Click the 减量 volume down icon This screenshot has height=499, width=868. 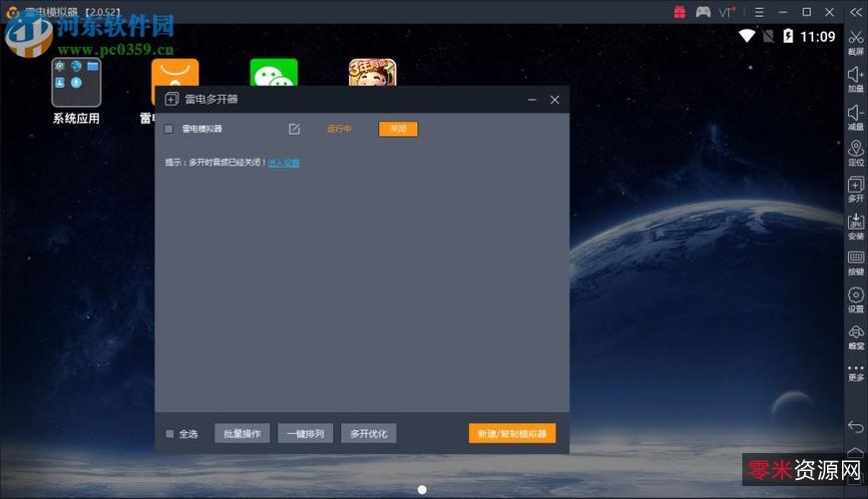(855, 118)
